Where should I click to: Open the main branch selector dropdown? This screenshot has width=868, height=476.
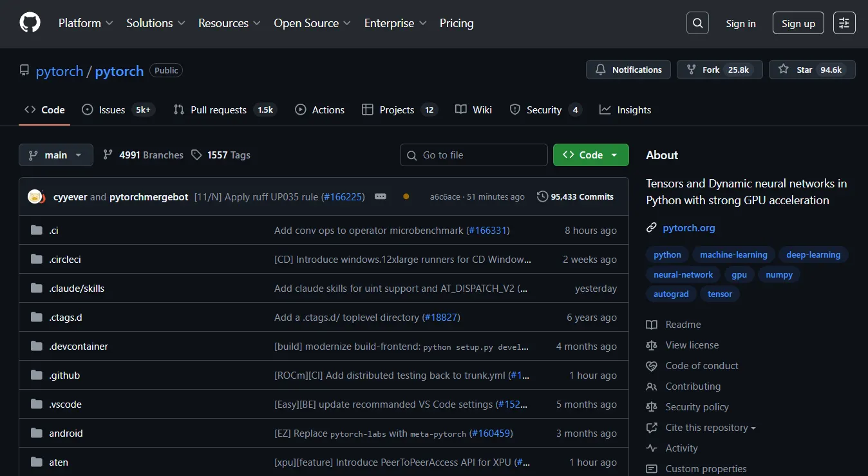56,155
